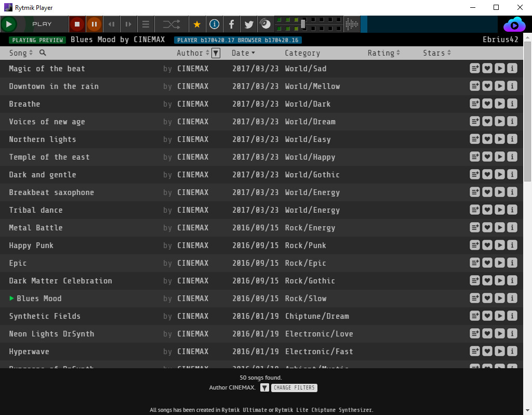Open the song search magnifying glass

point(42,53)
